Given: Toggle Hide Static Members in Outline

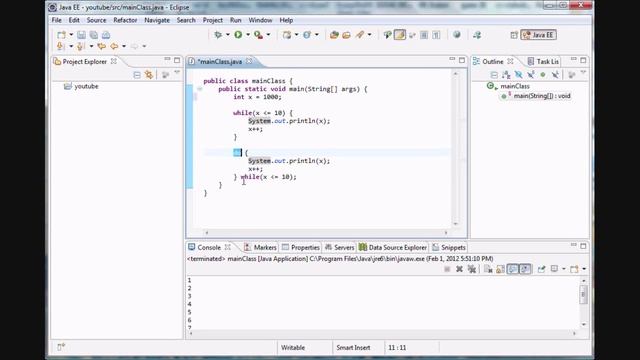Looking at the screenshot, I should [531, 75].
